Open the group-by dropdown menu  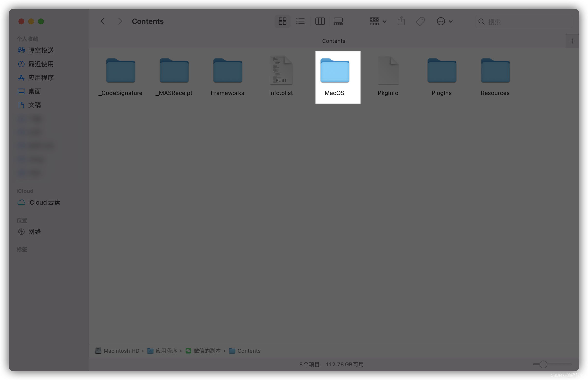[x=378, y=21]
